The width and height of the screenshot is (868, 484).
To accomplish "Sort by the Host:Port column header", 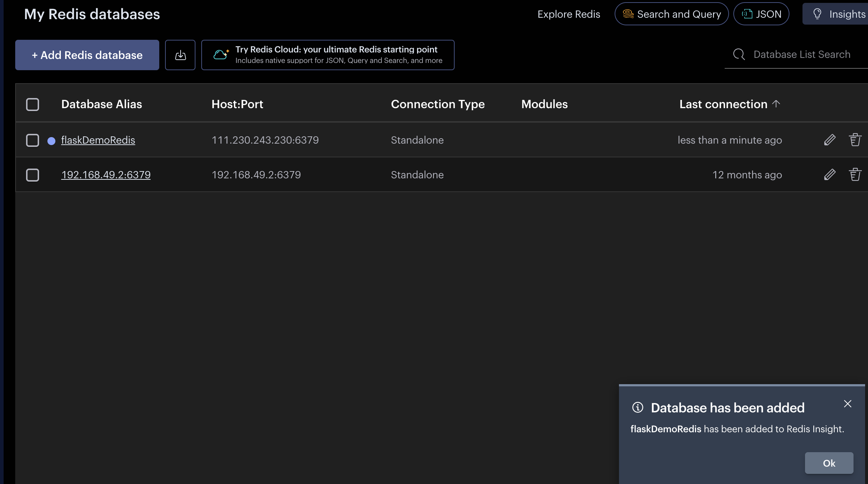I will coord(237,104).
